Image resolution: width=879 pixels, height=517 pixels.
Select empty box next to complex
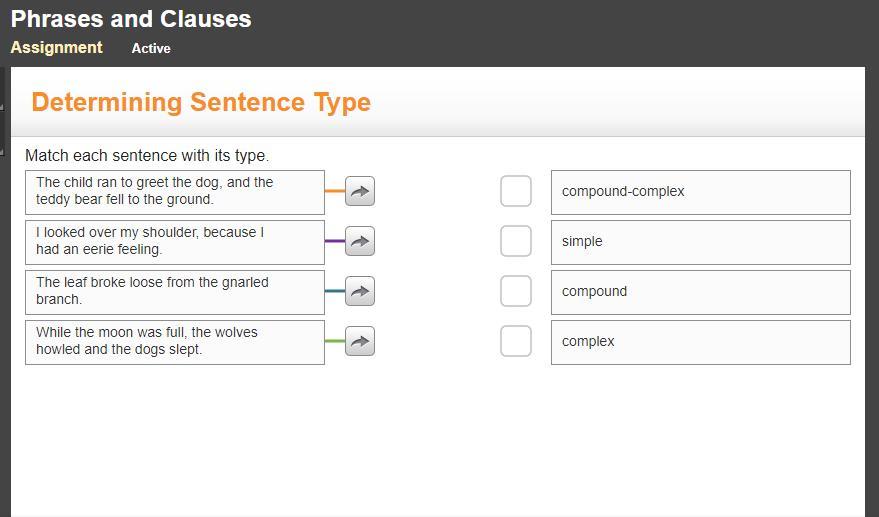click(516, 341)
